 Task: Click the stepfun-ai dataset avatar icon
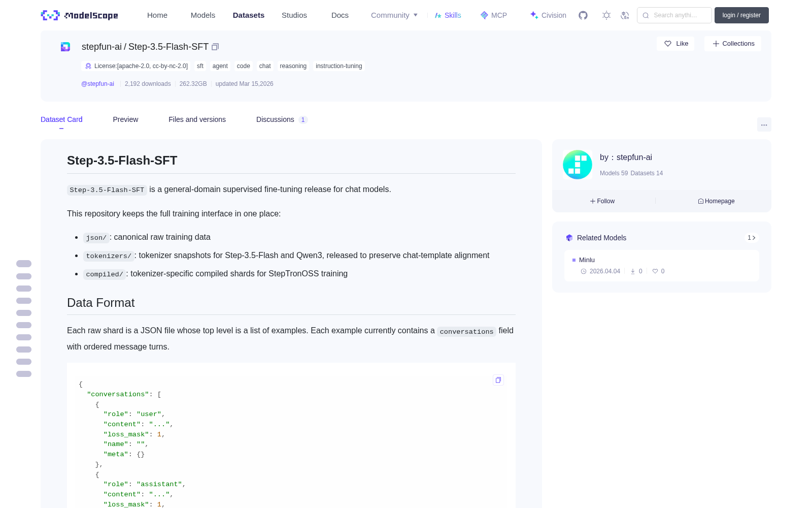tap(65, 47)
